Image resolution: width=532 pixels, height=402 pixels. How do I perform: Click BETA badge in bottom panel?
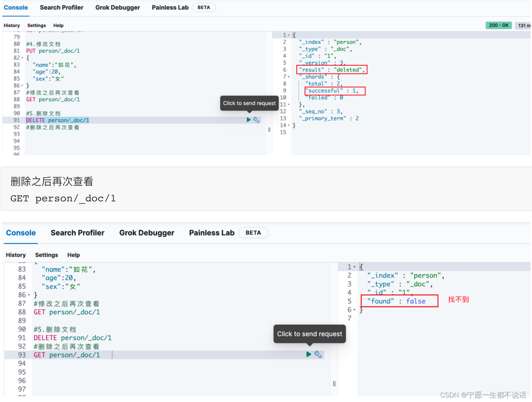[253, 233]
